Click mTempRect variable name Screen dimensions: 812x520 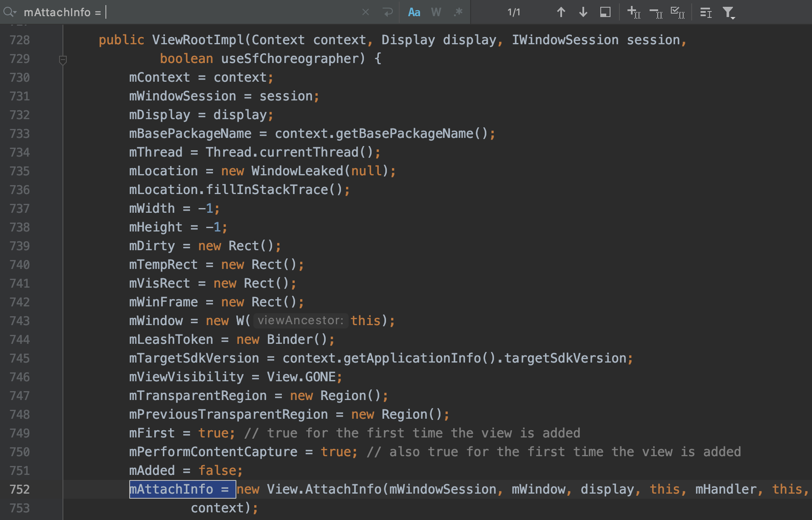pyautogui.click(x=163, y=265)
